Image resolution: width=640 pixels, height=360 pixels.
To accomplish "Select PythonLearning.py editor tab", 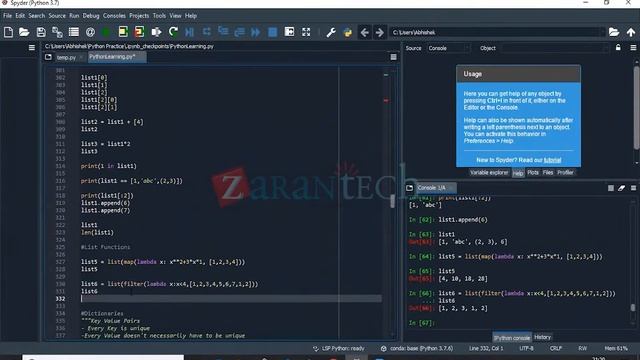I will (116, 57).
